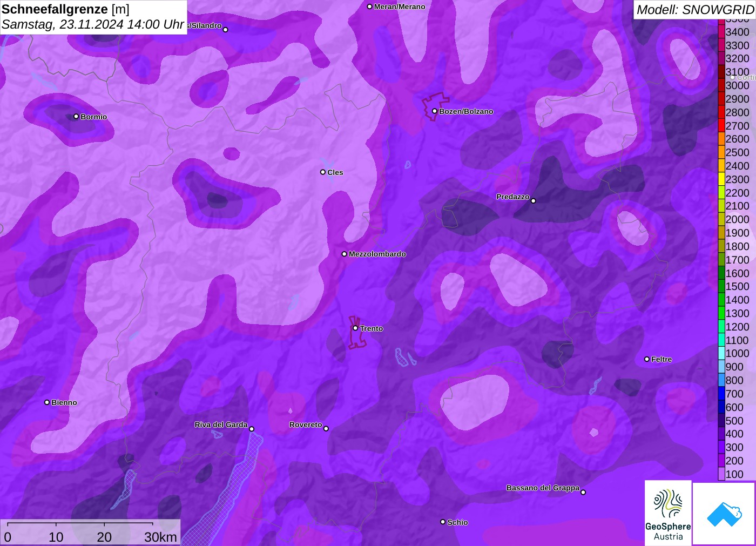
Task: Select the 600 blue legend swatch
Action: tap(721, 407)
